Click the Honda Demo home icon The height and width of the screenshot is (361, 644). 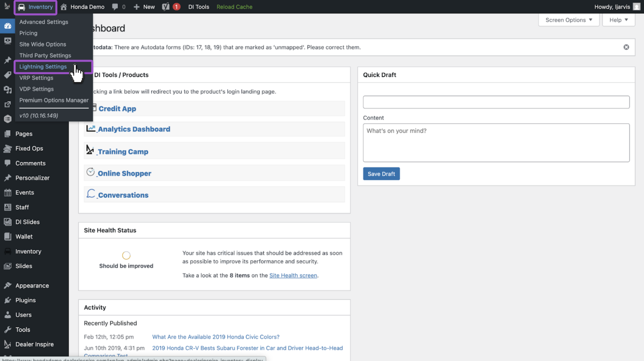coord(64,7)
